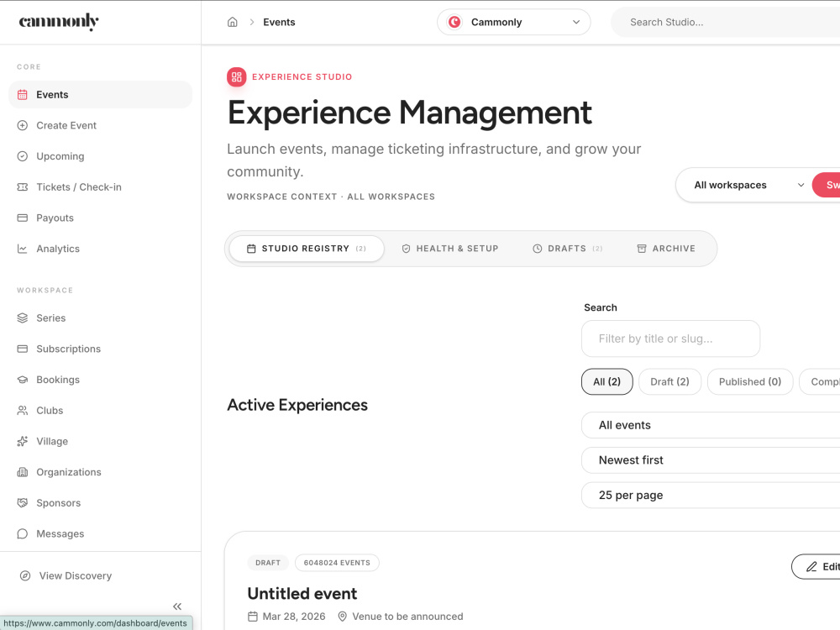Click the Search Studio field
840x630 pixels.
pos(726,22)
